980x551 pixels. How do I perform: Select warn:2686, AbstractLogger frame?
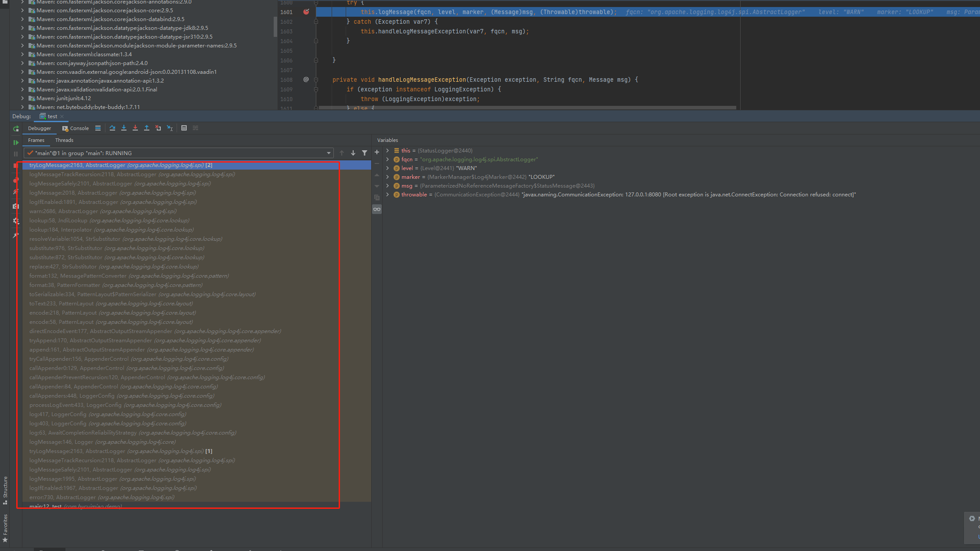tap(197, 211)
